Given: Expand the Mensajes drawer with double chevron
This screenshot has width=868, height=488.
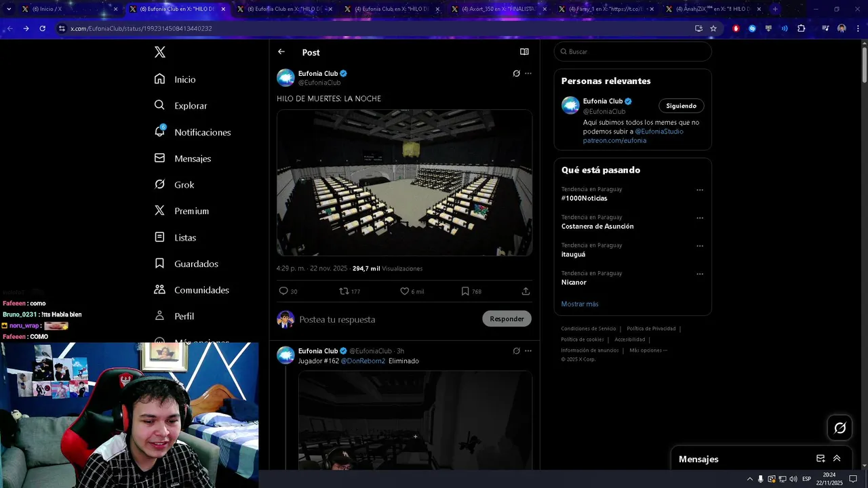Looking at the screenshot, I should pos(837,459).
